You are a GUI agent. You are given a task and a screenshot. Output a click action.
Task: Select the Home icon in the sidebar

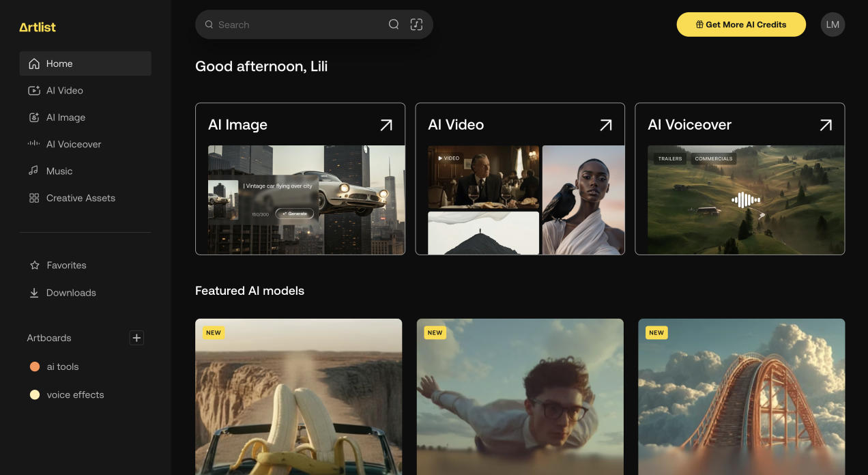pos(33,63)
